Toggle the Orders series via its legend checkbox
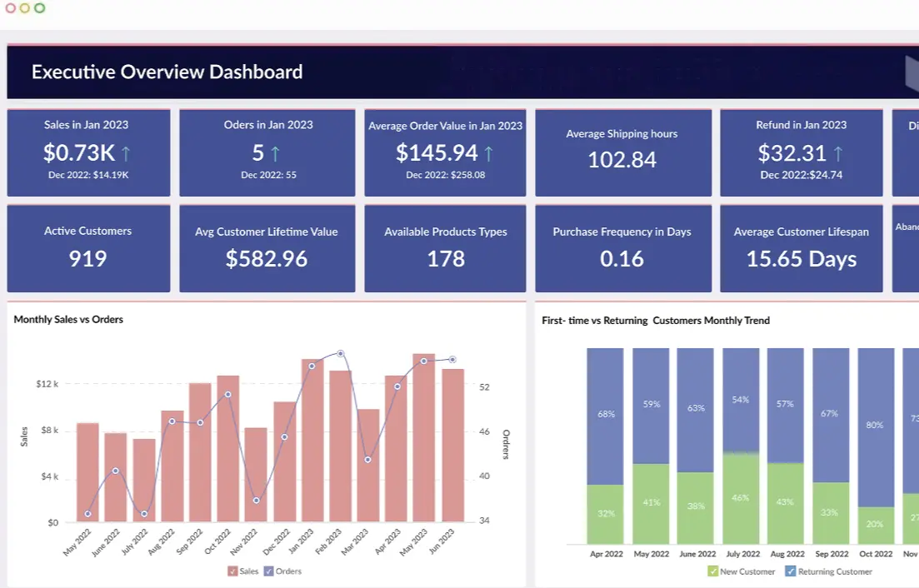919x588 pixels. [267, 571]
